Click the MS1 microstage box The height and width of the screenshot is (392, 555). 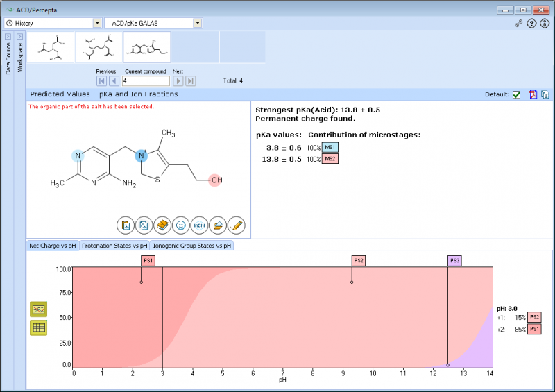(330, 147)
